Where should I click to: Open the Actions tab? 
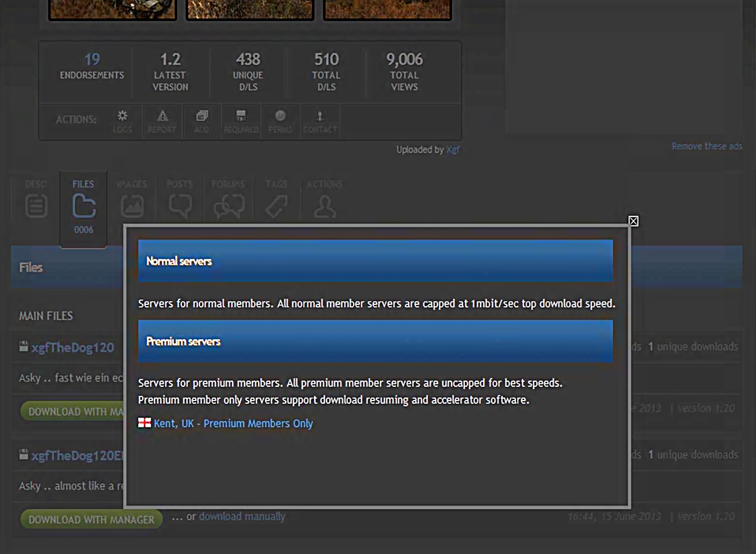click(324, 200)
